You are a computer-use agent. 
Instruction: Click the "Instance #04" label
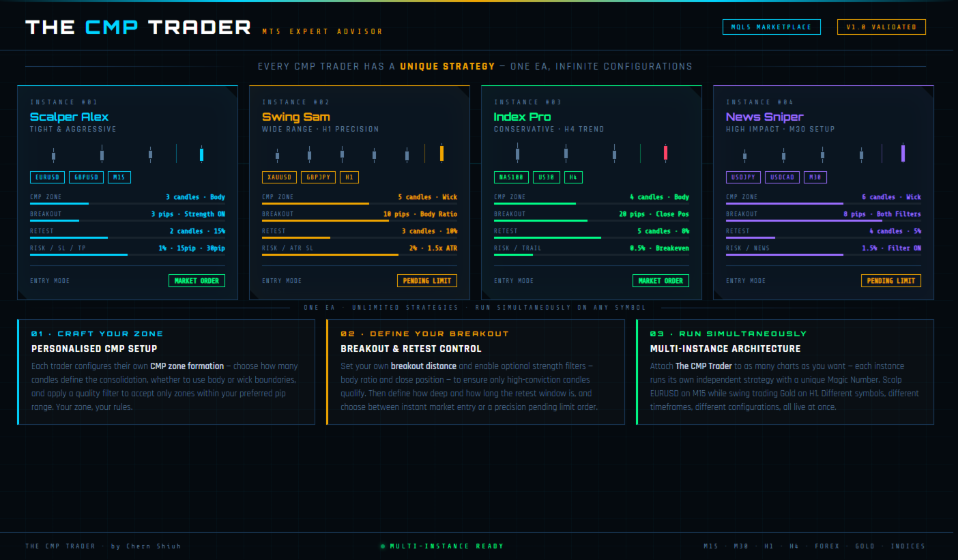click(x=760, y=102)
